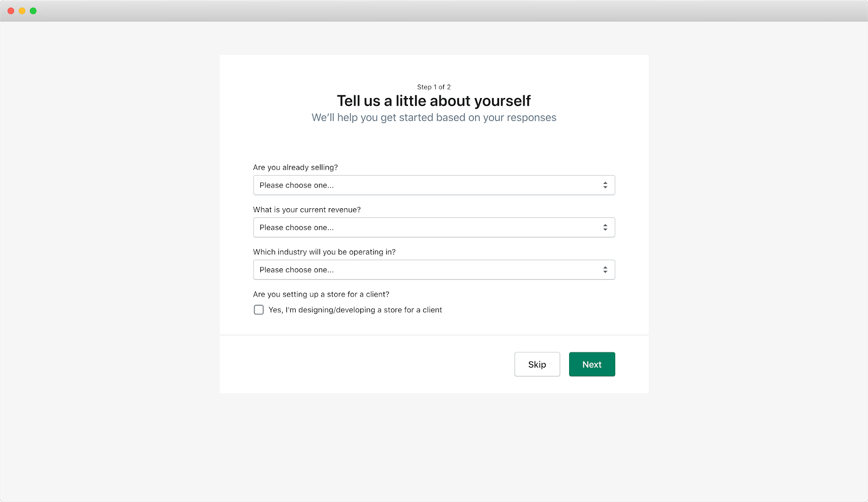Screen dimensions: 868x502
Task: Click the Next button
Action: point(592,364)
